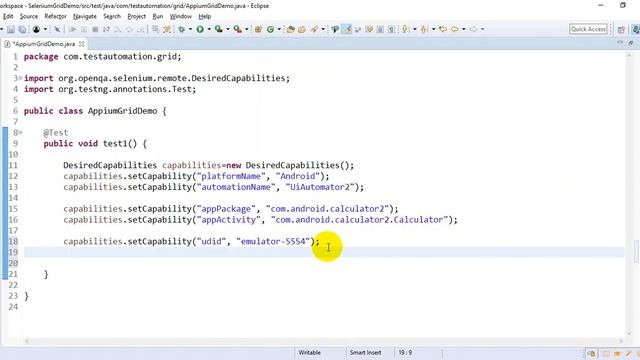The height and width of the screenshot is (360, 640).
Task: Toggle the highlighted Word Wrap button
Action: 347,29
